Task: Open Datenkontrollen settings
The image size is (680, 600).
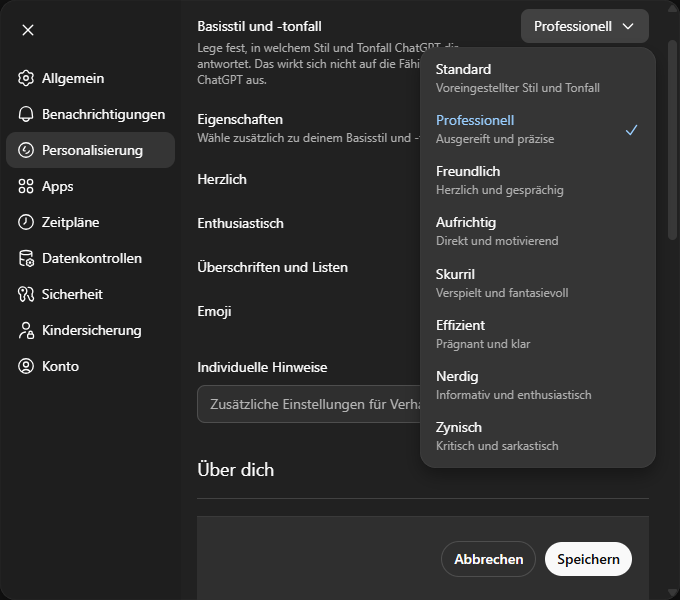Action: point(90,258)
